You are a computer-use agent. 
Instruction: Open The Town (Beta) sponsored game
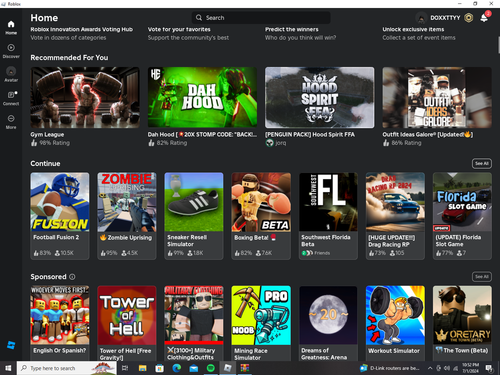coord(462,323)
